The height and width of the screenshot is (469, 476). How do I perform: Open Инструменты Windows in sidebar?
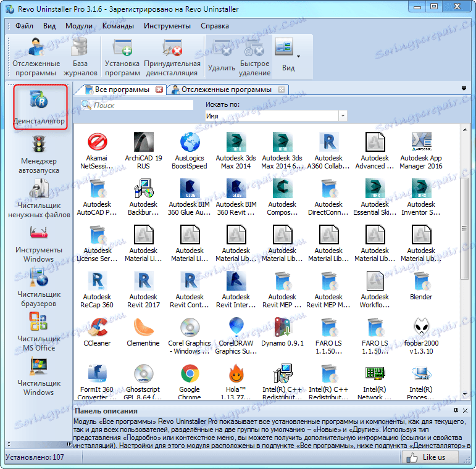pyautogui.click(x=38, y=244)
